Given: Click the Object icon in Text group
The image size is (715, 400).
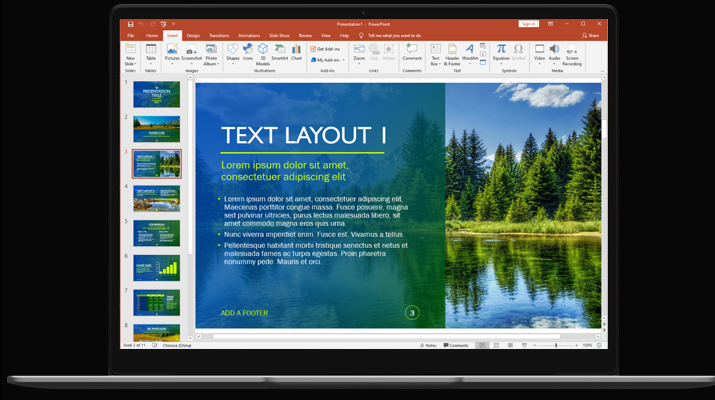Looking at the screenshot, I should tap(483, 62).
